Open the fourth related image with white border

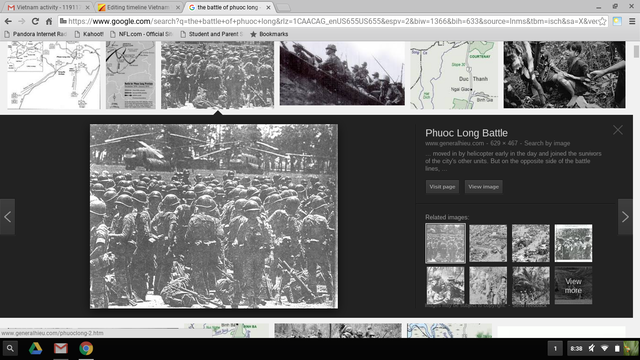tap(573, 243)
